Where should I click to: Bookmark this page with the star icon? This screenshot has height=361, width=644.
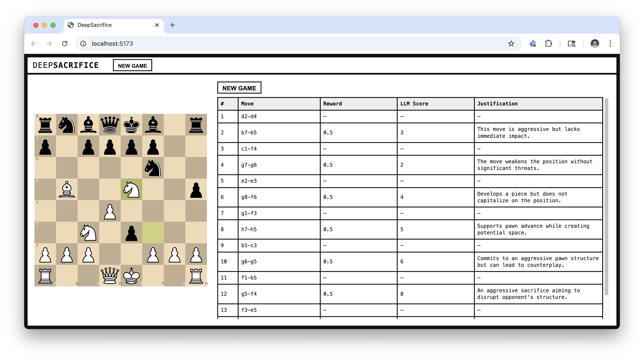point(511,44)
